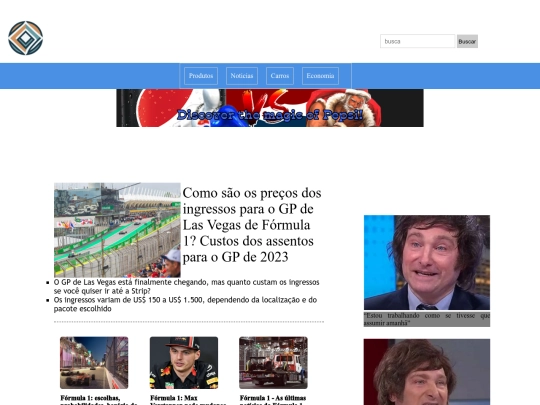
Task: Open the Produtos menu item
Action: point(201,76)
